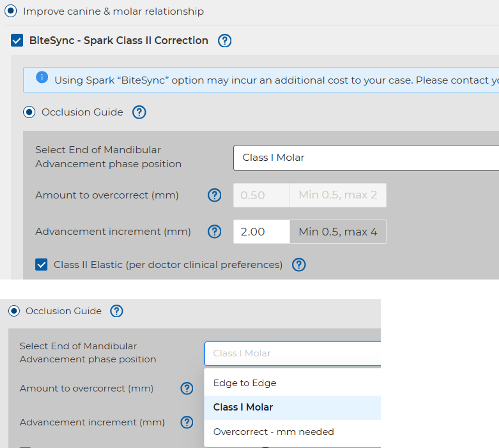
Task: Open help for Class II Elastic option
Action: click(299, 265)
